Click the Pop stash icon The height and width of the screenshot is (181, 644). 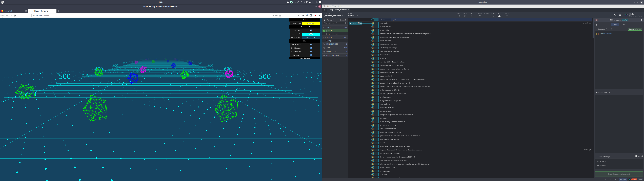499,16
